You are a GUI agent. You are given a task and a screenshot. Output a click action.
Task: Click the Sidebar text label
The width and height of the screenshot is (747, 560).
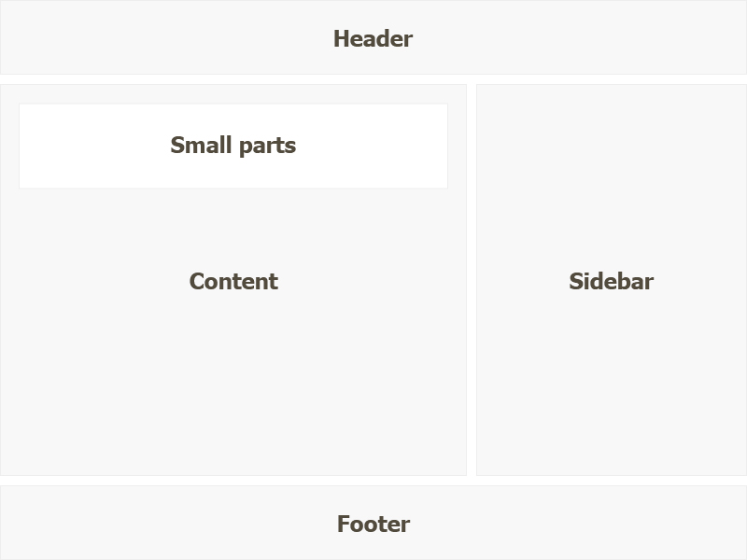tap(612, 282)
